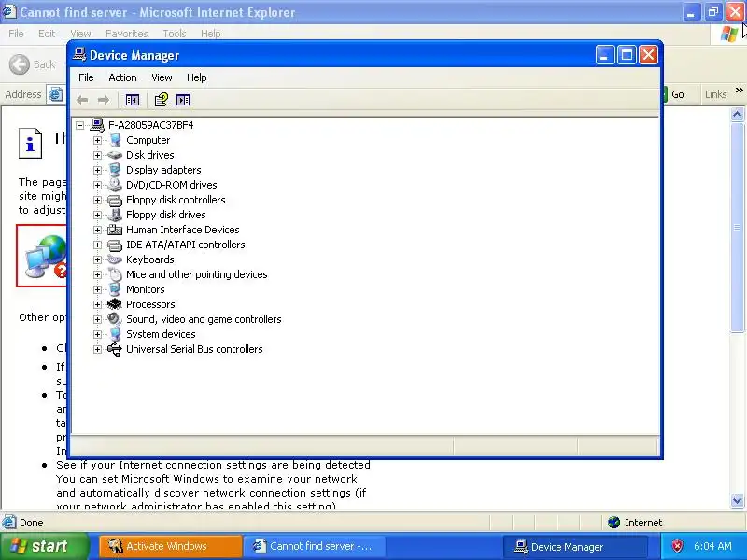Click the Internet zone globe icon in status bar
This screenshot has height=560, width=747.
pyautogui.click(x=614, y=523)
